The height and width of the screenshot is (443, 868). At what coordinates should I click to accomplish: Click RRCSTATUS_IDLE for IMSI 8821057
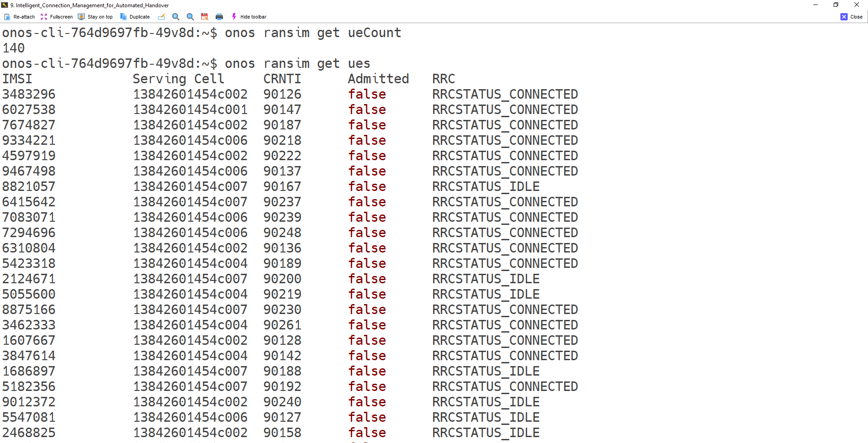(486, 186)
